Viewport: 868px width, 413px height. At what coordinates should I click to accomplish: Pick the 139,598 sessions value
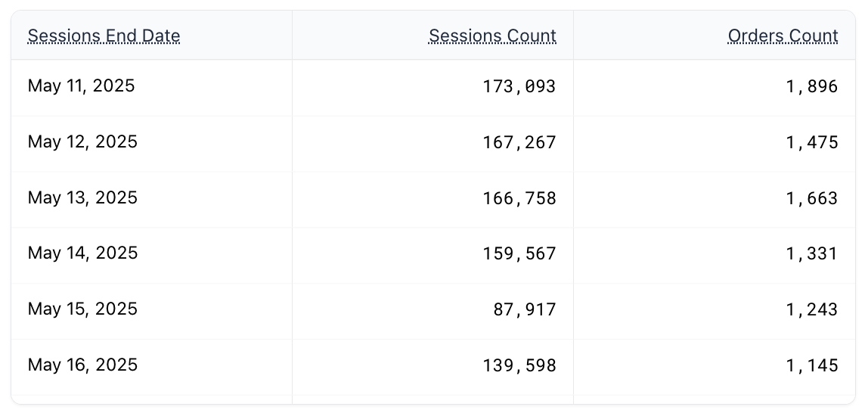(x=519, y=366)
